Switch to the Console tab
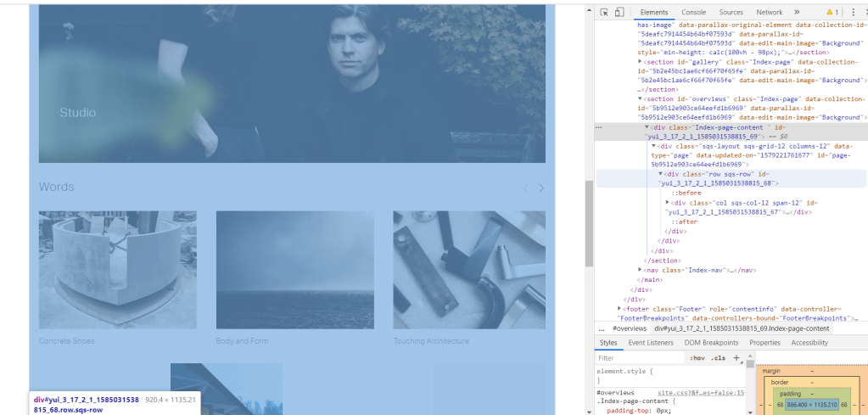The image size is (868, 415). [x=693, y=13]
